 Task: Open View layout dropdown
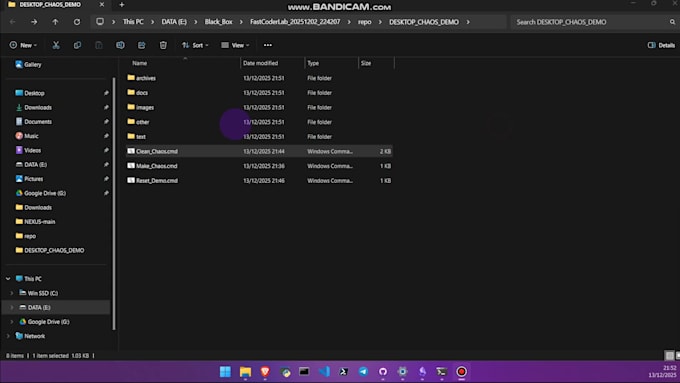(235, 45)
